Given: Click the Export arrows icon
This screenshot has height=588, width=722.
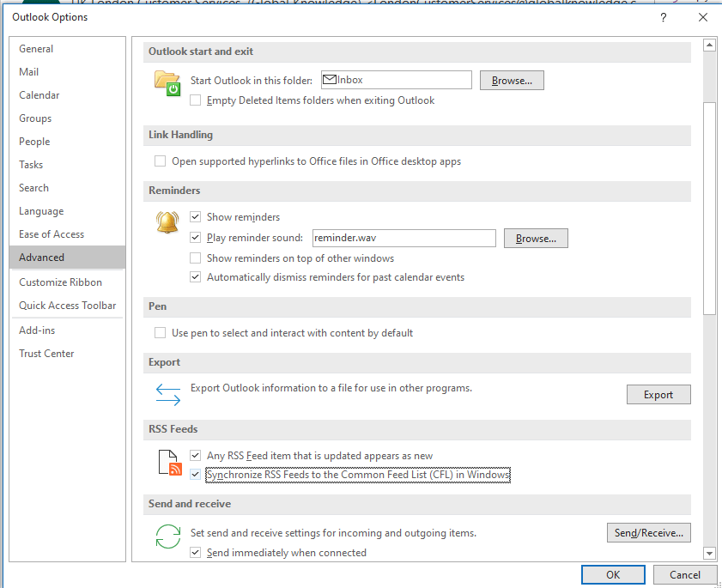Looking at the screenshot, I should point(168,394).
